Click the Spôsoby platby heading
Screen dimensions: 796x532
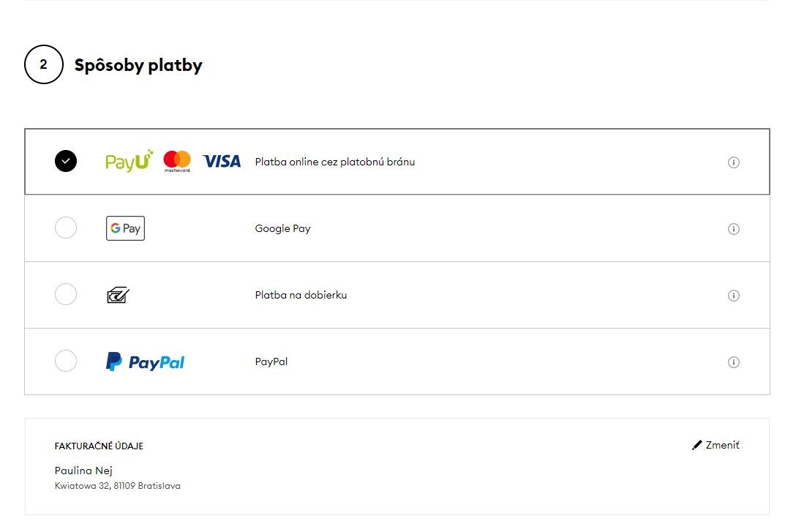138,65
